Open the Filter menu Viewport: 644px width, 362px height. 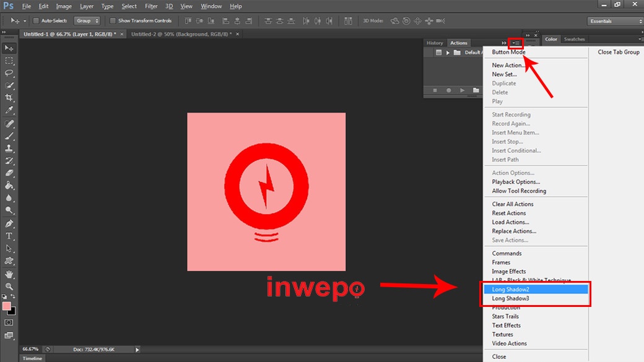(151, 6)
